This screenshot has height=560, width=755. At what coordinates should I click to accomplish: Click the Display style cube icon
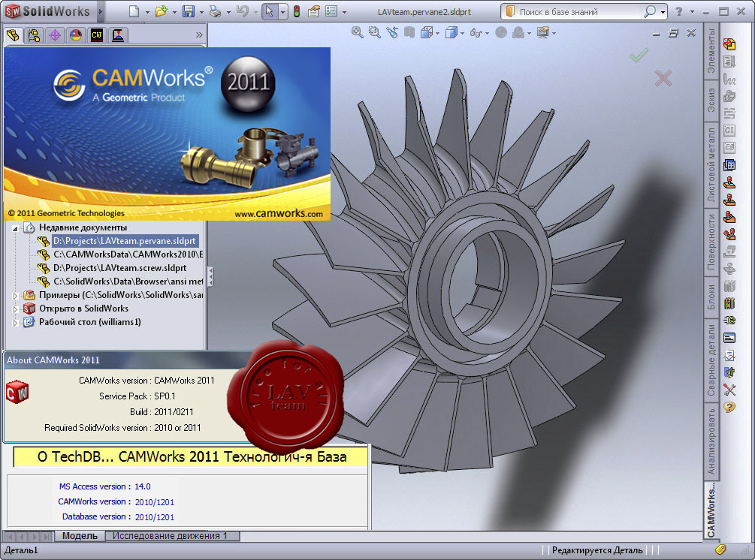(x=451, y=33)
